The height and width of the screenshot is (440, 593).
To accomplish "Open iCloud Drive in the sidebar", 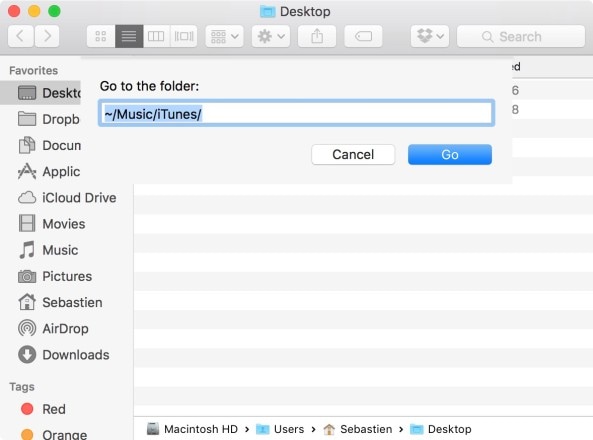I will click(x=67, y=197).
